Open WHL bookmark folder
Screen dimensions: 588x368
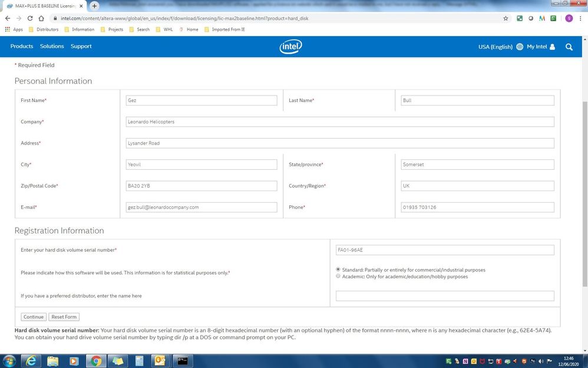pyautogui.click(x=164, y=29)
